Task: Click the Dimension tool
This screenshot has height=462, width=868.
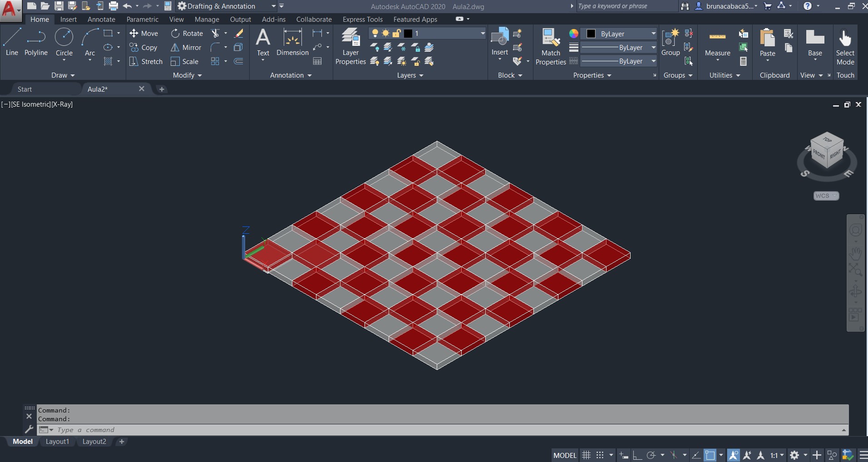Action: pyautogui.click(x=292, y=42)
